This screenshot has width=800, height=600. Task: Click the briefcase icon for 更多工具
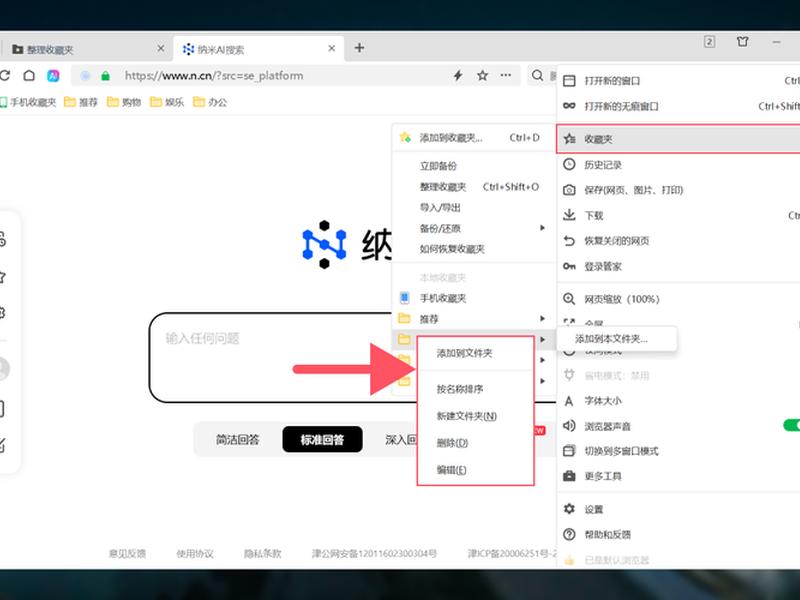point(569,476)
